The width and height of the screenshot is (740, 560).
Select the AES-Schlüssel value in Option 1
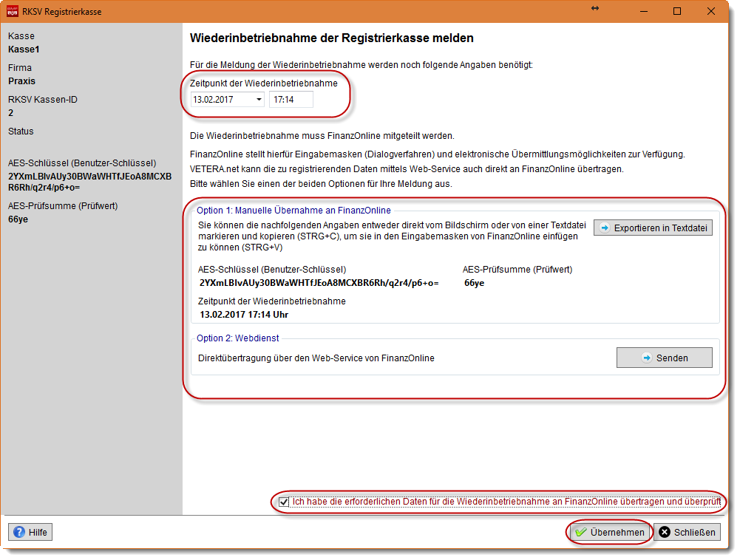click(319, 283)
